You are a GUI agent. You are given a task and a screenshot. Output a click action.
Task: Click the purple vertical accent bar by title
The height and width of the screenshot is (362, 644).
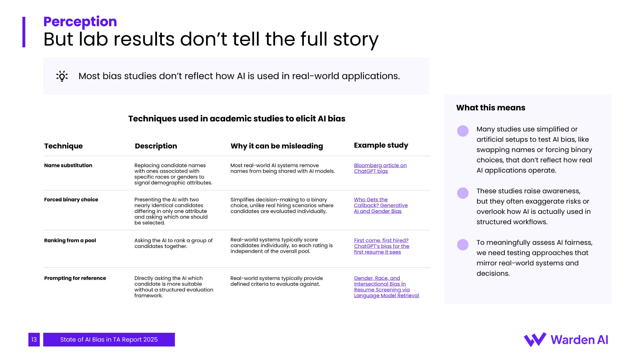pos(24,32)
